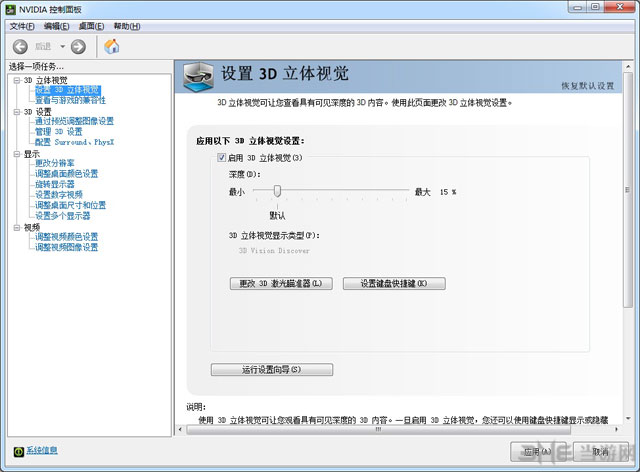This screenshot has width=640, height=472.
Task: Open 查看与游戏的兼容性 task
Action: click(70, 100)
